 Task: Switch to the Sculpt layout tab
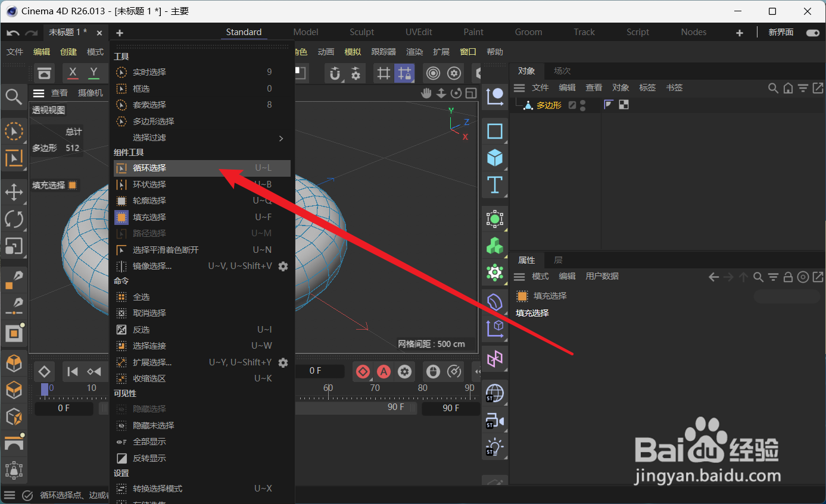pyautogui.click(x=361, y=32)
